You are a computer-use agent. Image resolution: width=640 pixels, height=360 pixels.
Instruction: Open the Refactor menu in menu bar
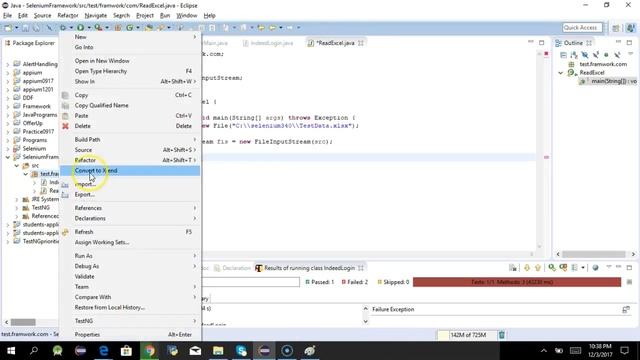68,16
